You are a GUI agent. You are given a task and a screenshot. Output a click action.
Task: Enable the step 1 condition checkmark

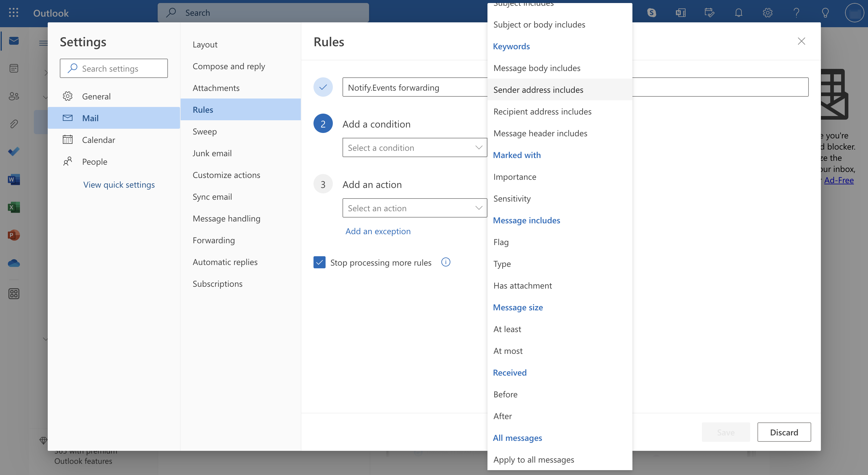[x=323, y=87]
